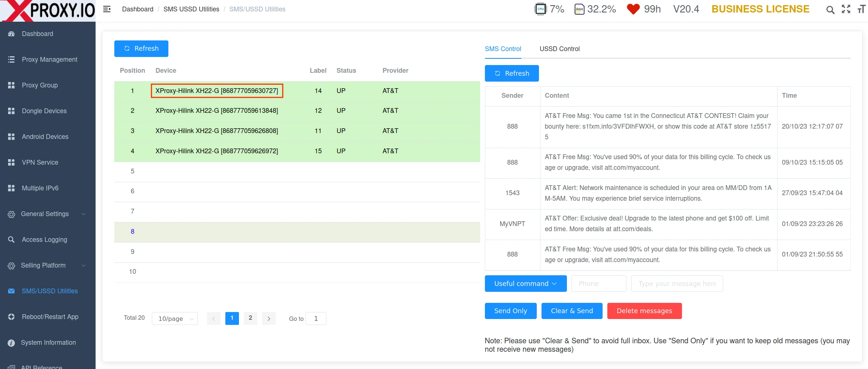Select device row 868777059613848

[x=297, y=111]
